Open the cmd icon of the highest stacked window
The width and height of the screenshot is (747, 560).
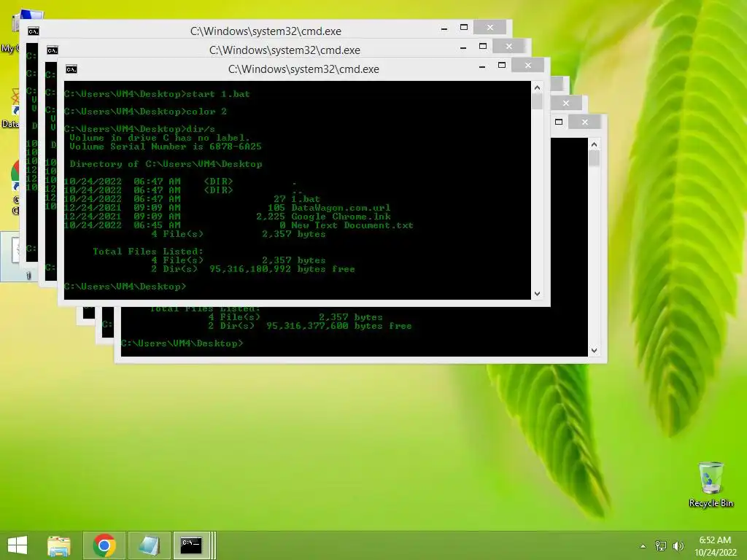tap(34, 31)
